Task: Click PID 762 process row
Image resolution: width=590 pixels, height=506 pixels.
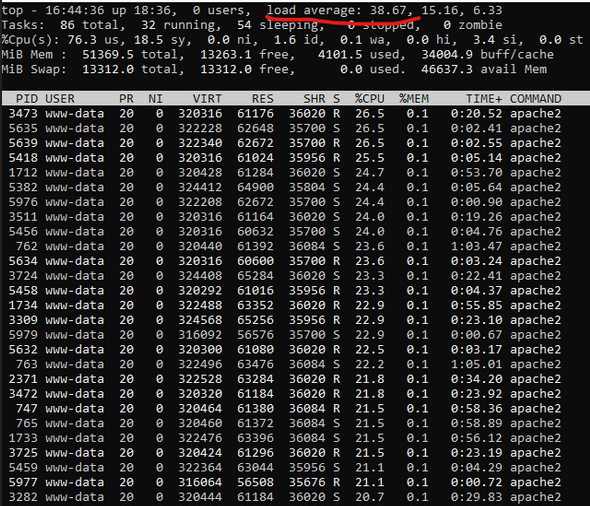Action: pyautogui.click(x=285, y=246)
